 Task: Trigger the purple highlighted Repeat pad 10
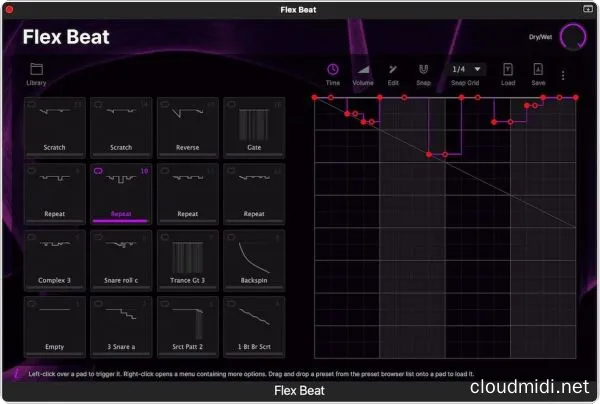pos(121,194)
